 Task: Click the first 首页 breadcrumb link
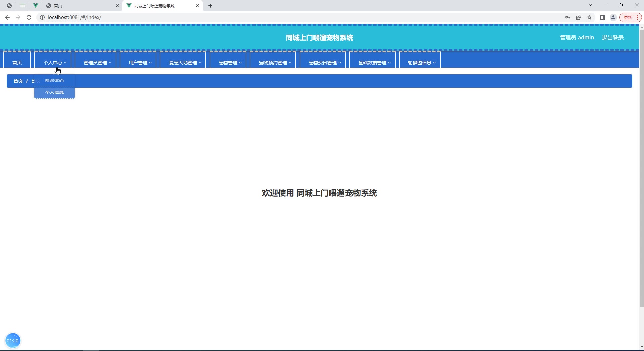pos(18,81)
